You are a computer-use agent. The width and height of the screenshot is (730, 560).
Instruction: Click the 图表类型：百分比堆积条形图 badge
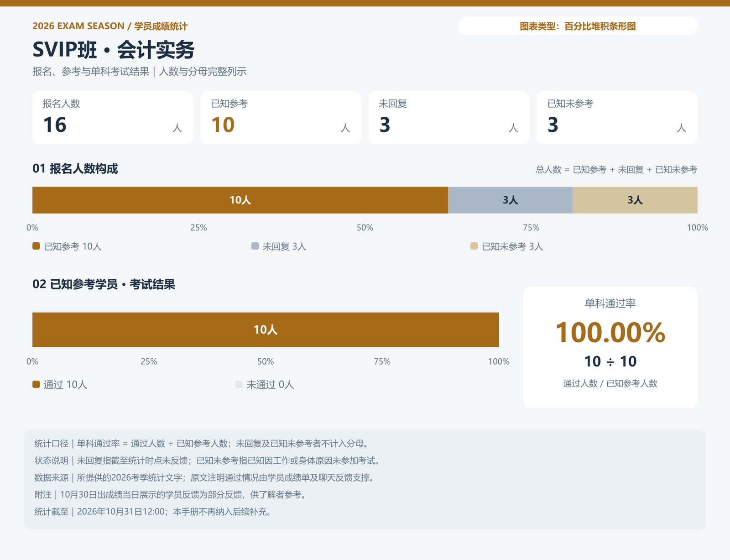[578, 26]
